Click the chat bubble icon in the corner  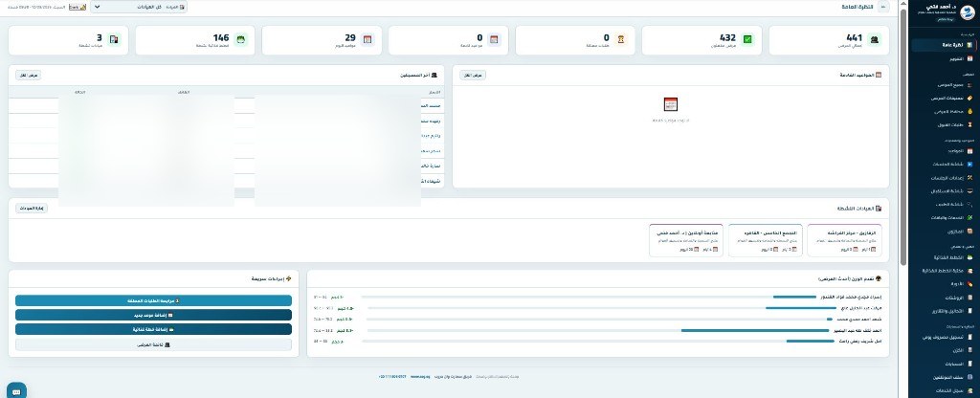pos(16,391)
